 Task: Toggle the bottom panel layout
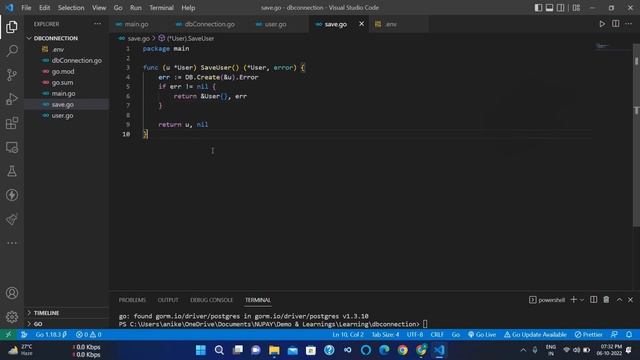click(x=549, y=8)
